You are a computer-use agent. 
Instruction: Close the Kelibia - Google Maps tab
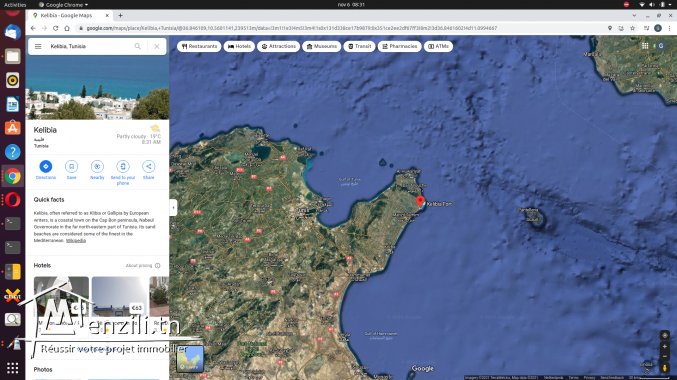[107, 16]
